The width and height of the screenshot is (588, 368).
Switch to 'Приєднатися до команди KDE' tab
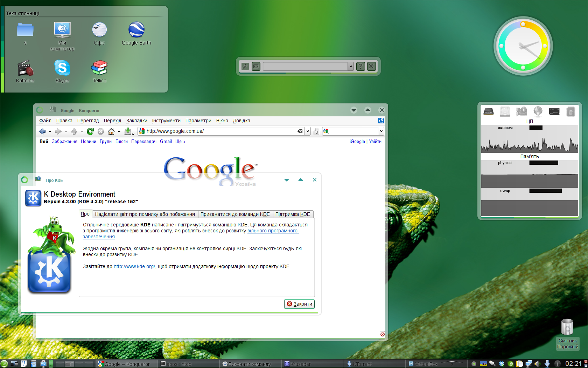click(235, 214)
